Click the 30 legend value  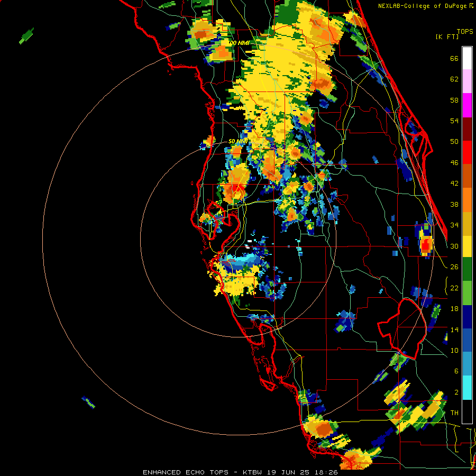454,246
